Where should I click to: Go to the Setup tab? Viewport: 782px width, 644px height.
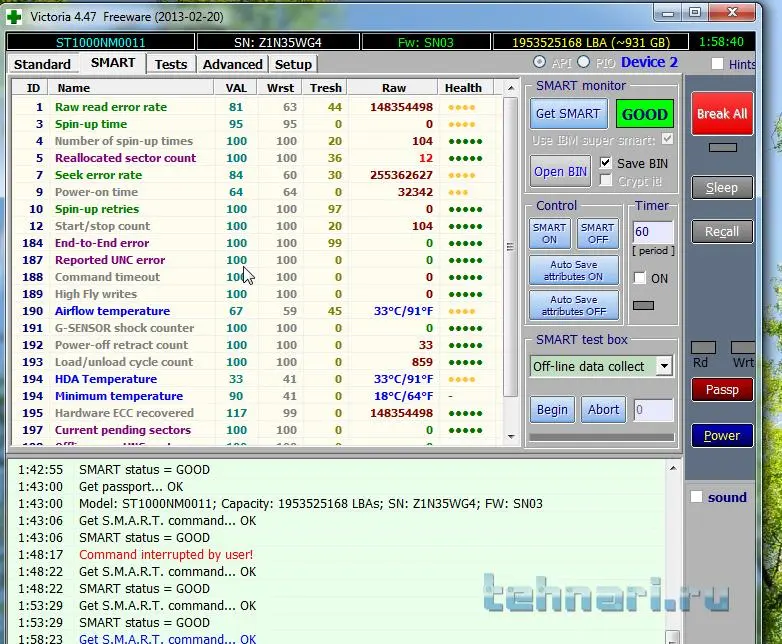(293, 64)
